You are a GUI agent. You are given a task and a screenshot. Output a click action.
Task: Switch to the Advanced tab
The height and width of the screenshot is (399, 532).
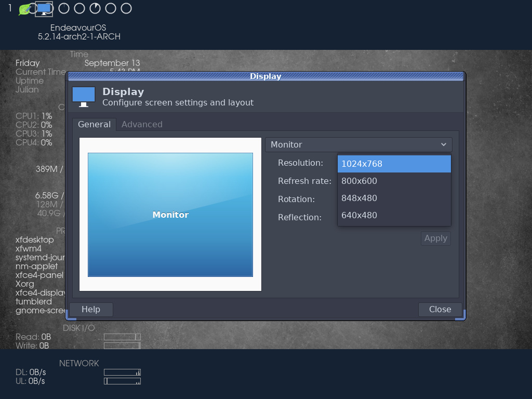pos(141,124)
